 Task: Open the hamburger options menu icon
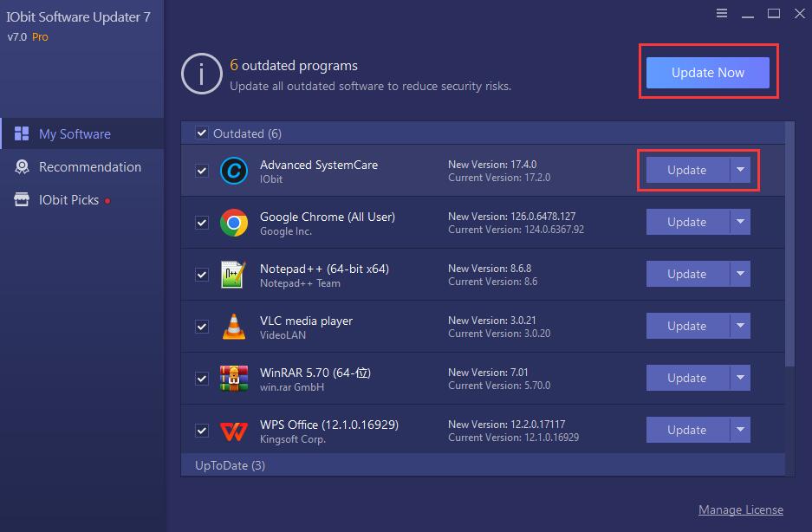(x=721, y=13)
